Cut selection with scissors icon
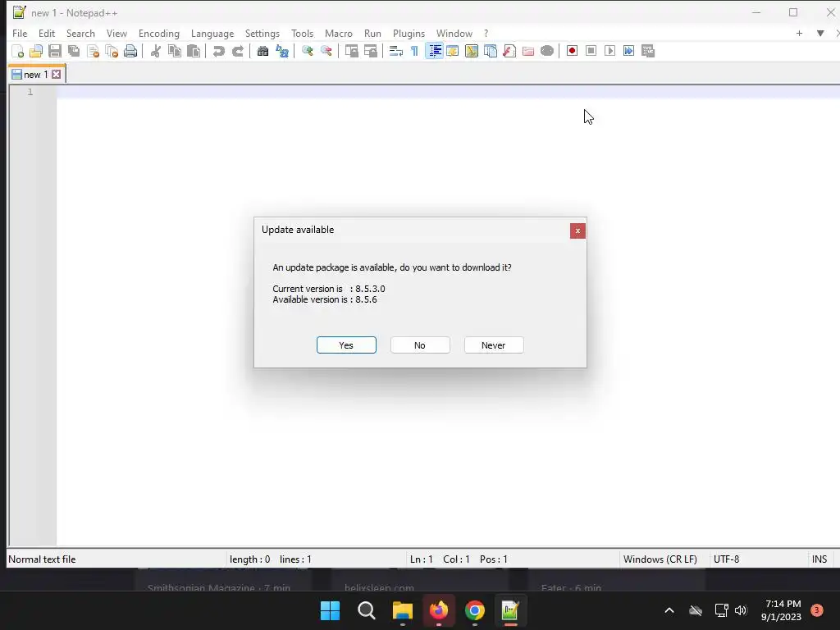The width and height of the screenshot is (840, 630). coord(155,51)
